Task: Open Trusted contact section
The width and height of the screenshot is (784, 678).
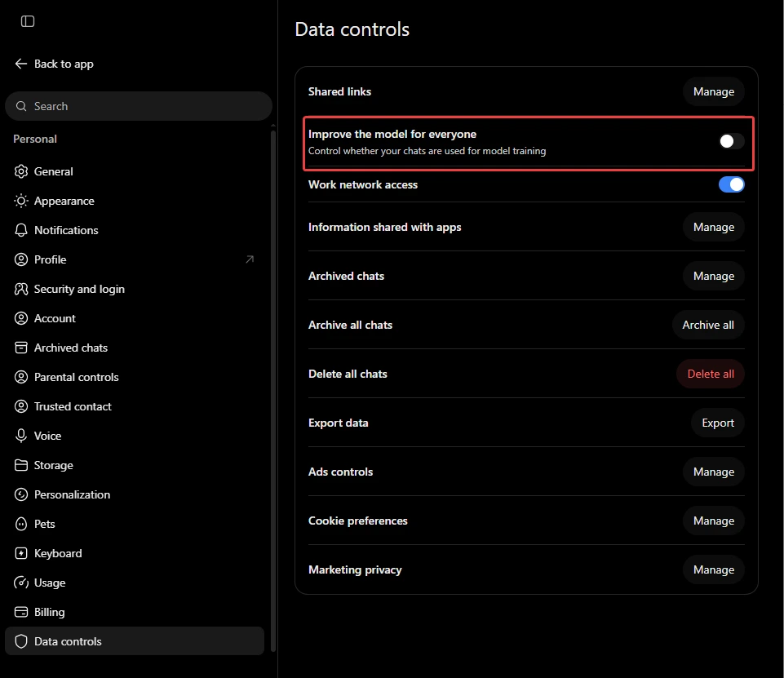Action: [135, 406]
